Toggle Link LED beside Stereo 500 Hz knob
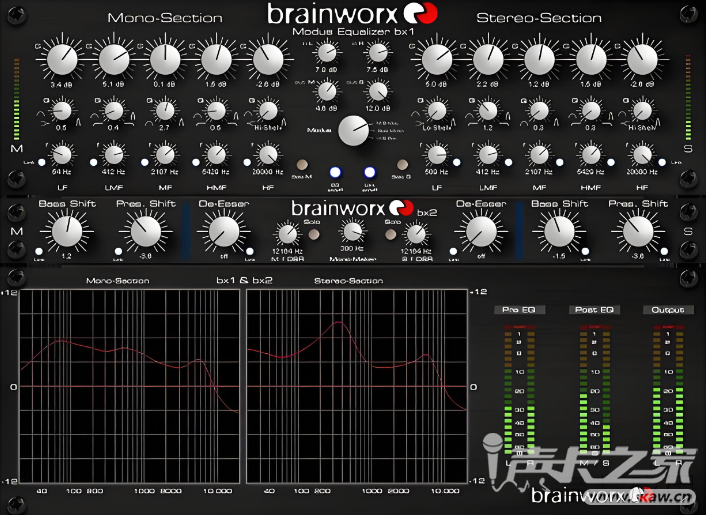Image resolution: width=706 pixels, height=515 pixels. (x=457, y=163)
